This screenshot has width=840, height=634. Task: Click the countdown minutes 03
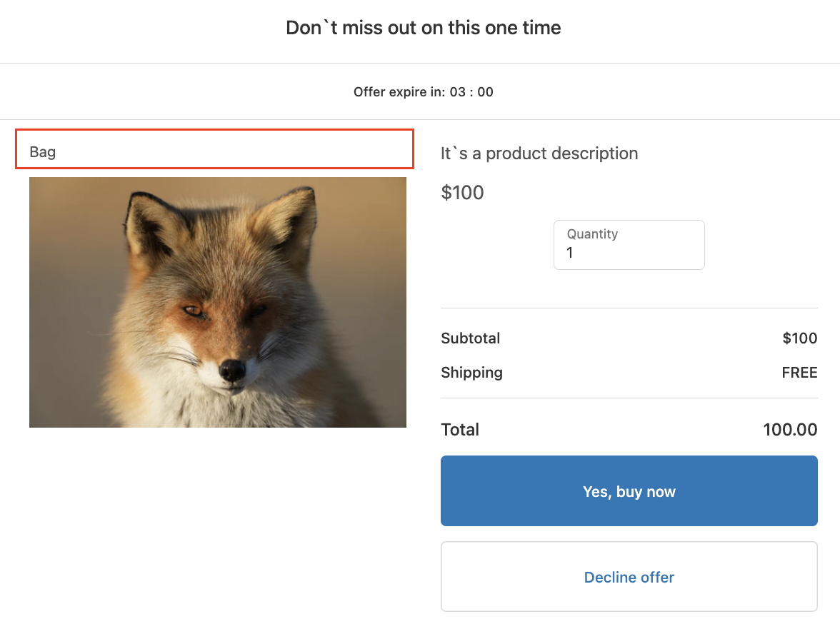point(458,92)
